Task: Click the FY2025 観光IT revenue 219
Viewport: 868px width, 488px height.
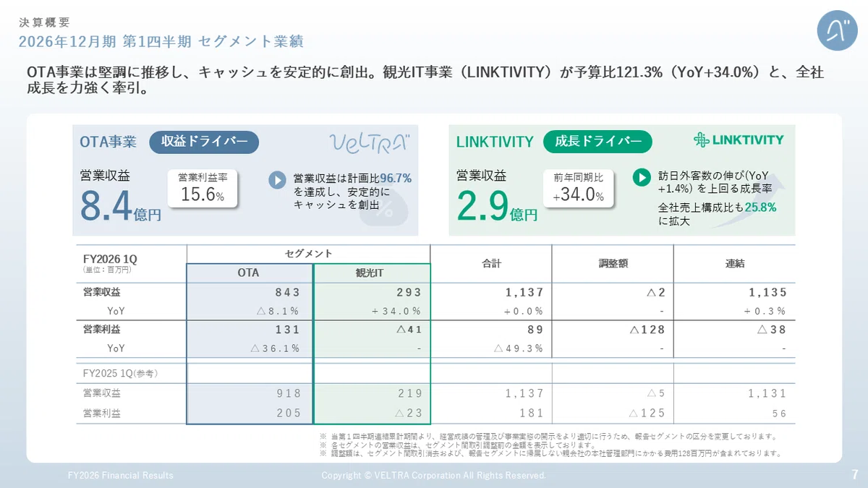Action: tap(410, 394)
